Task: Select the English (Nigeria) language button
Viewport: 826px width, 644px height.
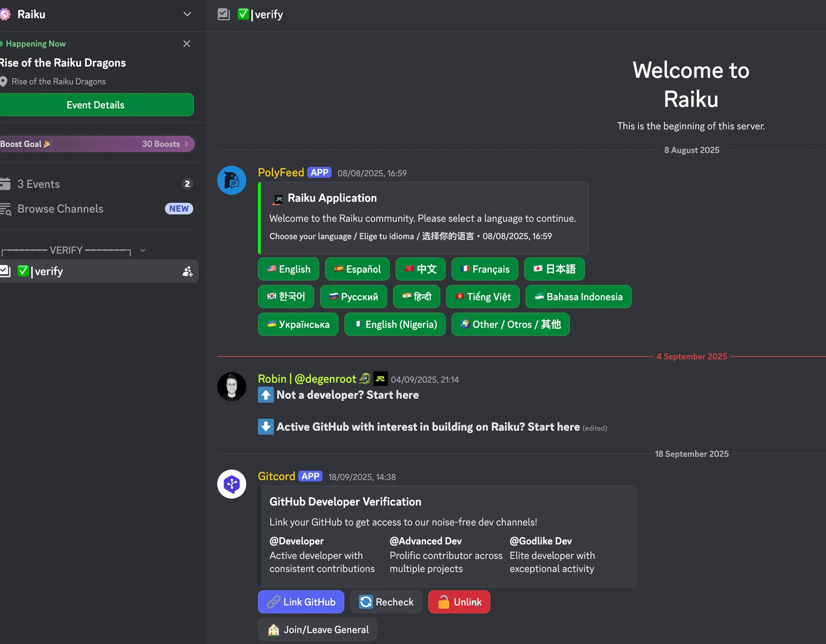Action: [x=395, y=324]
